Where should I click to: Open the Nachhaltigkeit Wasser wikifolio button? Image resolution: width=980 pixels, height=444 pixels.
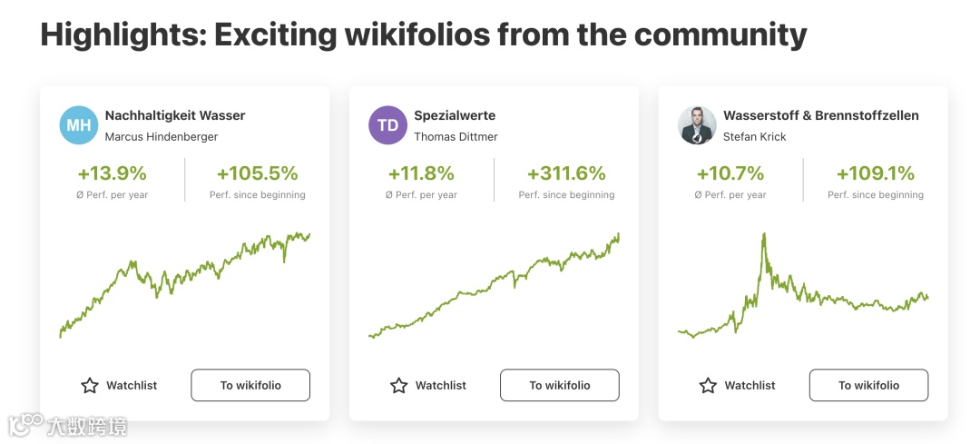[250, 386]
